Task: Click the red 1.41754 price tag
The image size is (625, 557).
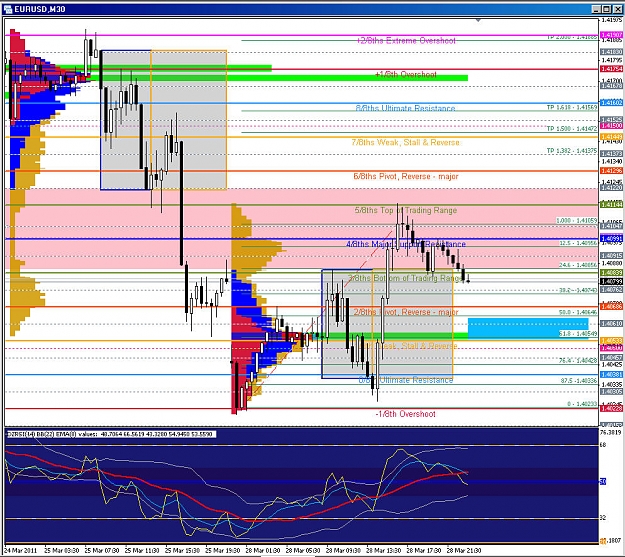Action: coord(611,69)
